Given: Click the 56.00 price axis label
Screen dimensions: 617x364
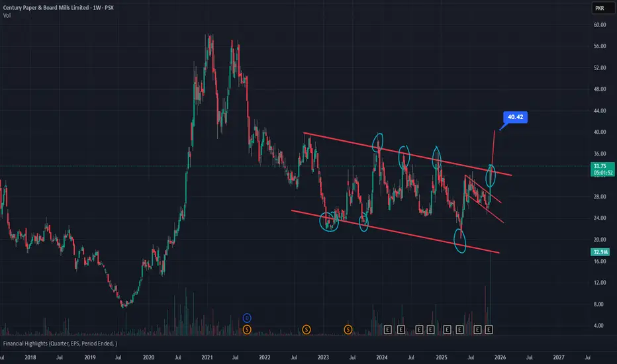Looking at the screenshot, I should click(x=600, y=46).
